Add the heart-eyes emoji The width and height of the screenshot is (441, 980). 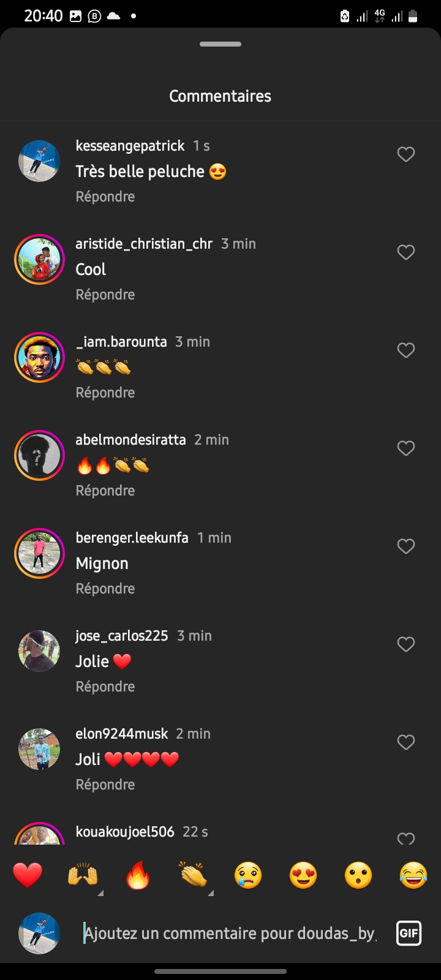[303, 875]
